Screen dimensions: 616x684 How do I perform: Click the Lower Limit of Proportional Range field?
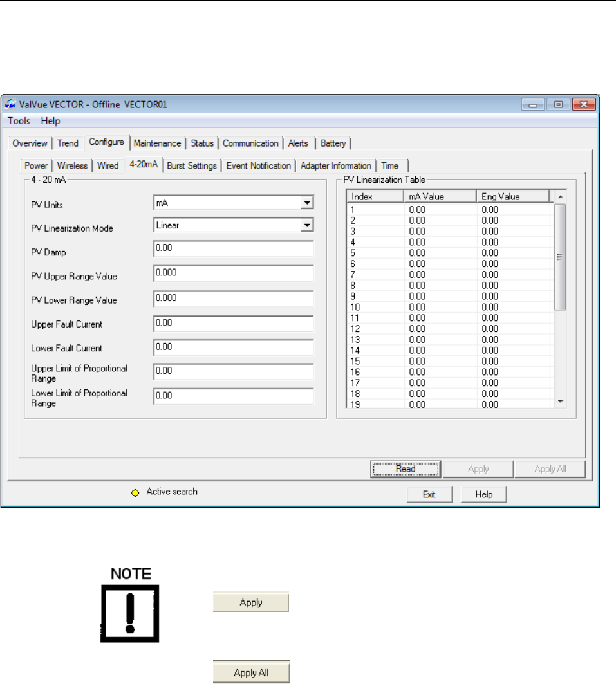point(234,396)
